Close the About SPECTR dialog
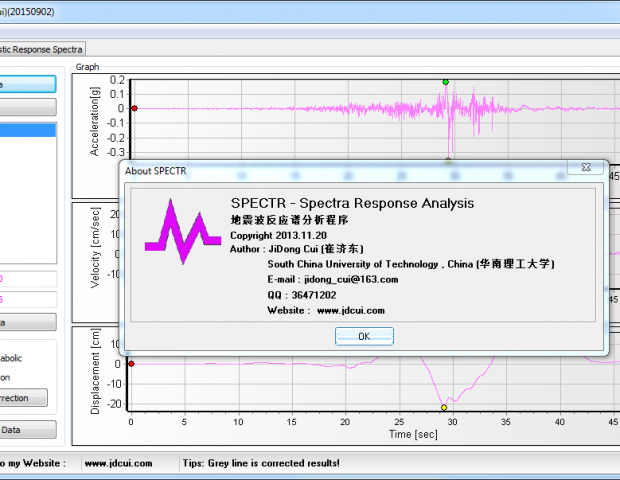This screenshot has height=480, width=620. tap(584, 169)
